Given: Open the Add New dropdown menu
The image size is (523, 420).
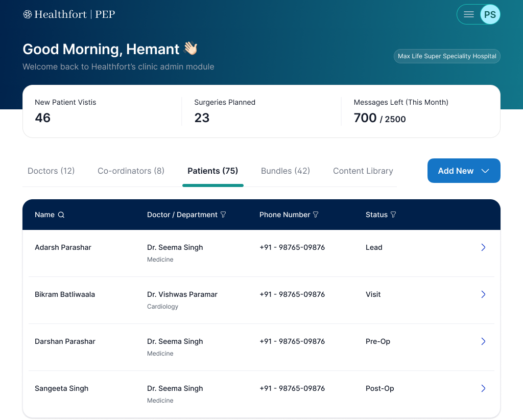Looking at the screenshot, I should pyautogui.click(x=464, y=171).
